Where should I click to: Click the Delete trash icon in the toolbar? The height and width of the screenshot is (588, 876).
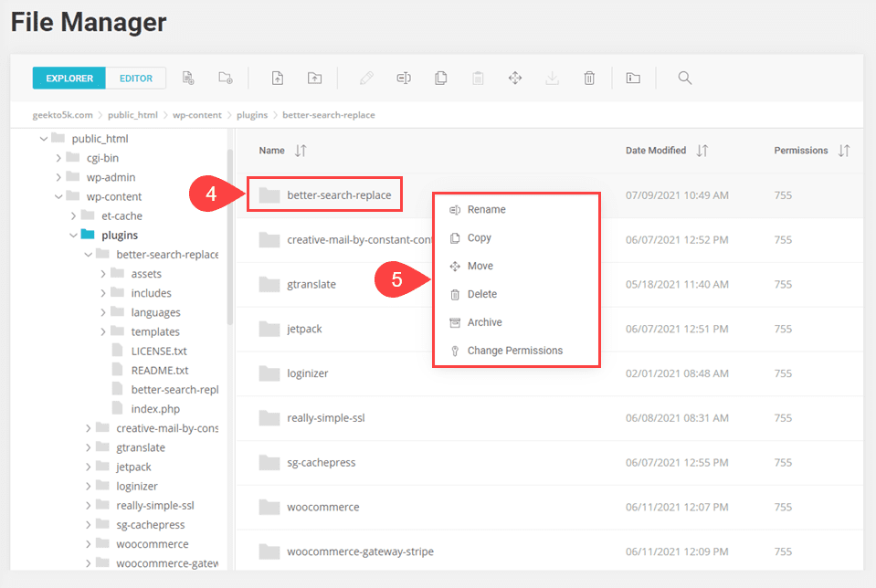(x=588, y=78)
